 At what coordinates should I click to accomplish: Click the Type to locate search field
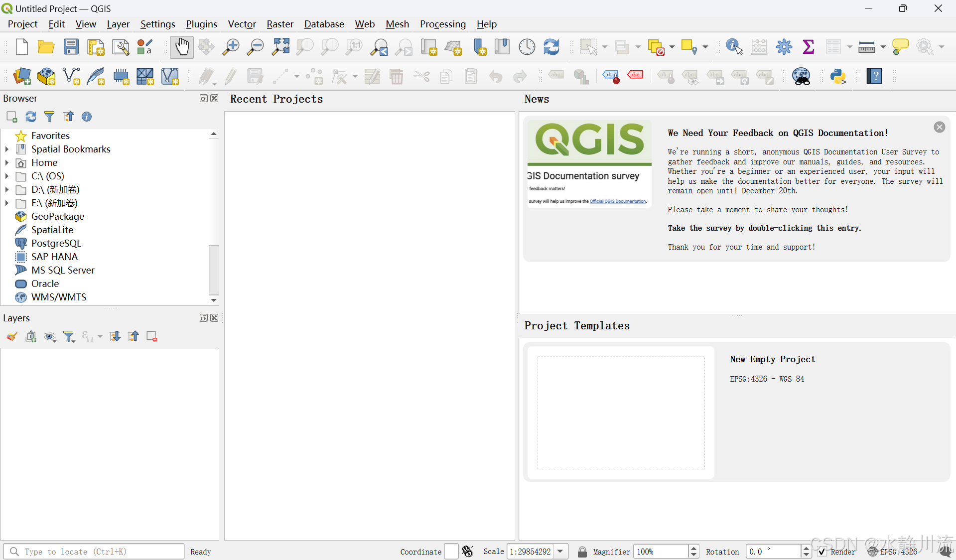(x=94, y=552)
